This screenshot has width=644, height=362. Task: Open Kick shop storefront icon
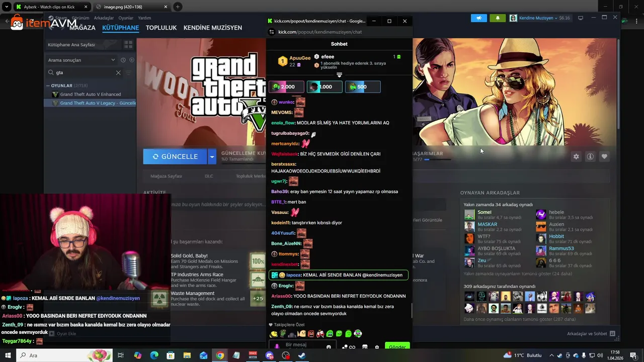[365, 347]
